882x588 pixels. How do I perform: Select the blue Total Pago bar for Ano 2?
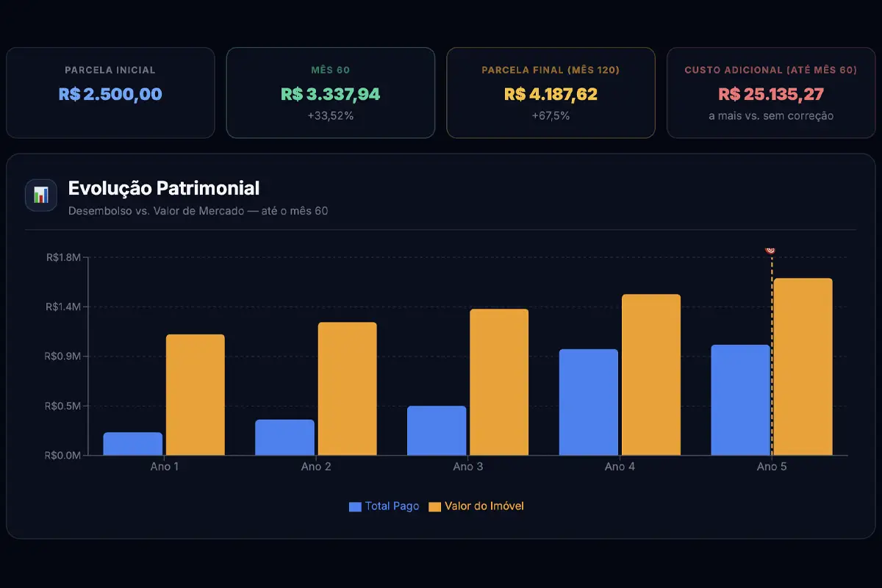click(x=284, y=437)
